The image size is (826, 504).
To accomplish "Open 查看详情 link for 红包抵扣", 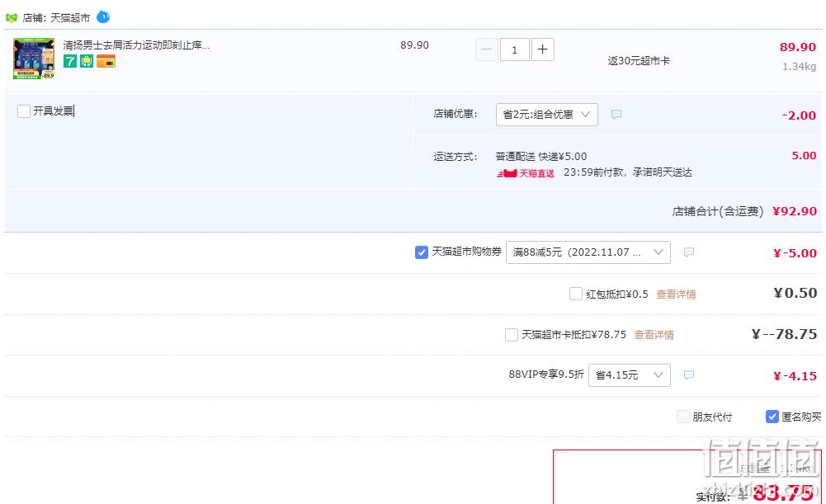I will (676, 294).
